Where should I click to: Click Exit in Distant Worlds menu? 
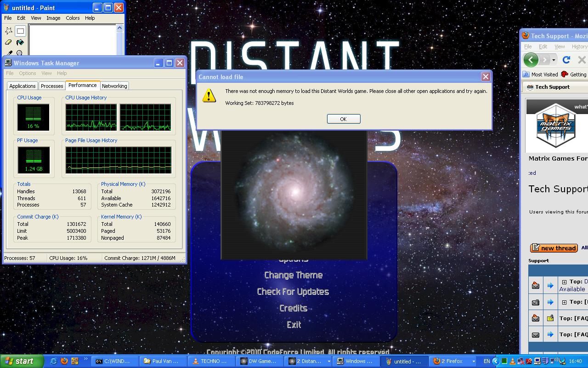tap(294, 325)
